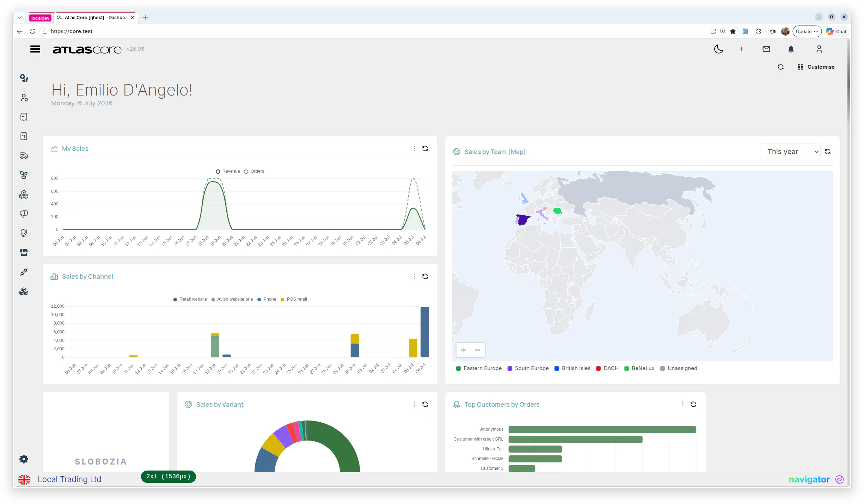Viewport: 864px width, 504px height.
Task: Toggle the Aviso website one legend item
Action: click(232, 299)
